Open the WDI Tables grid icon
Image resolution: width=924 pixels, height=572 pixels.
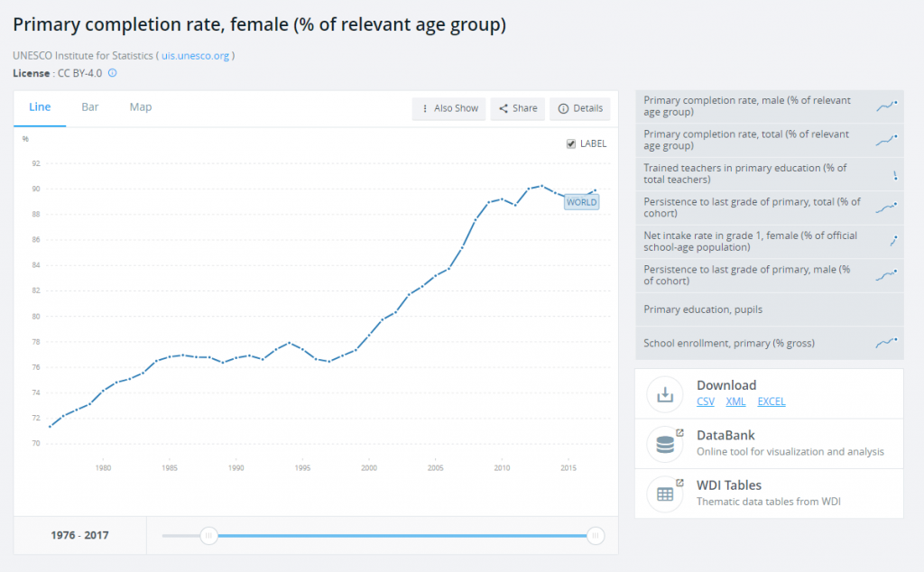tap(665, 494)
